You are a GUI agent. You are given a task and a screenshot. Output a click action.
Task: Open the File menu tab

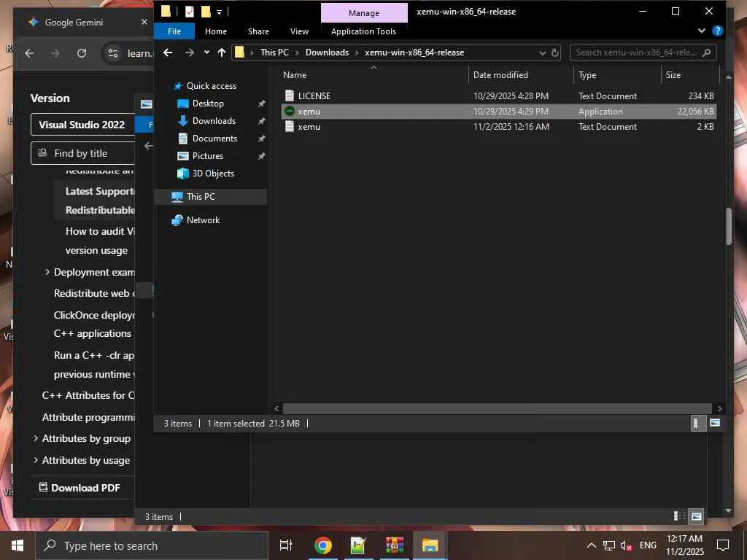174,31
